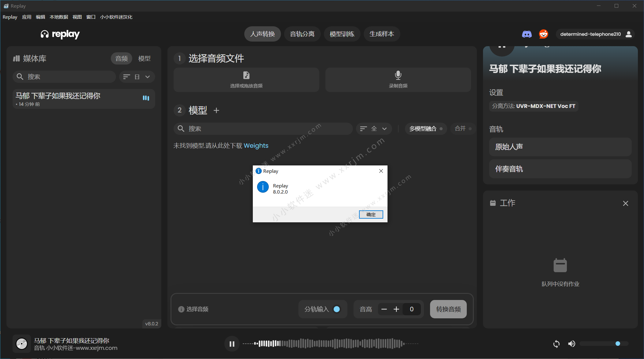Open the 音轨分离 tab
This screenshot has width=644, height=359.
pos(302,34)
